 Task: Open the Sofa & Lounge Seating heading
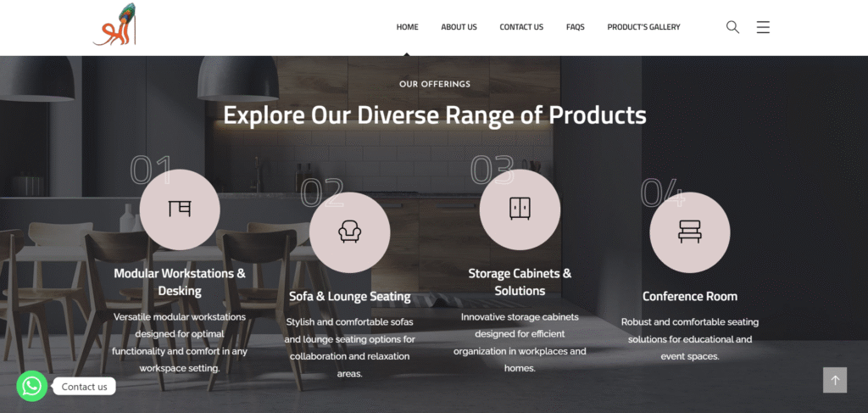click(350, 296)
